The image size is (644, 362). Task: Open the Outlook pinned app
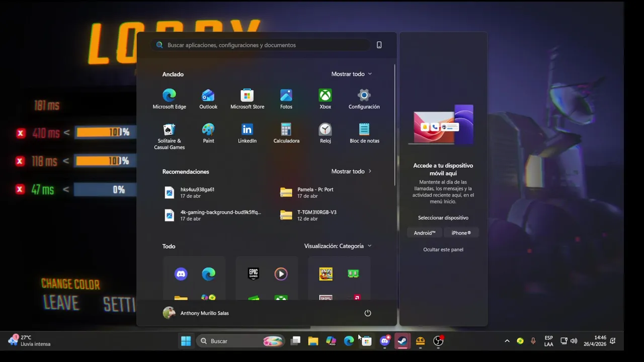click(208, 99)
